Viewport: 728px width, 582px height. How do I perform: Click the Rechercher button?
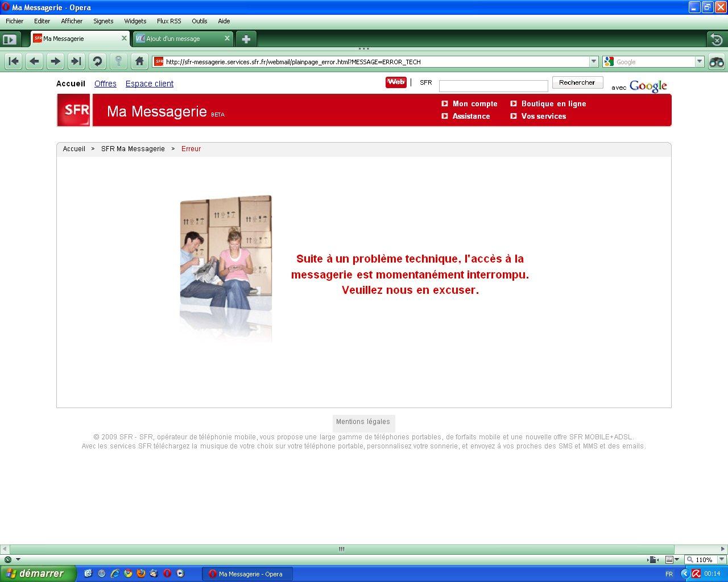point(577,83)
